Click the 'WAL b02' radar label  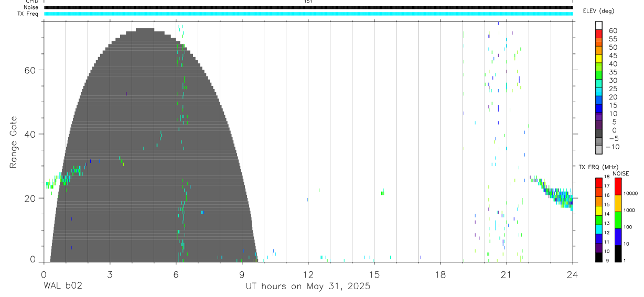coord(63,287)
